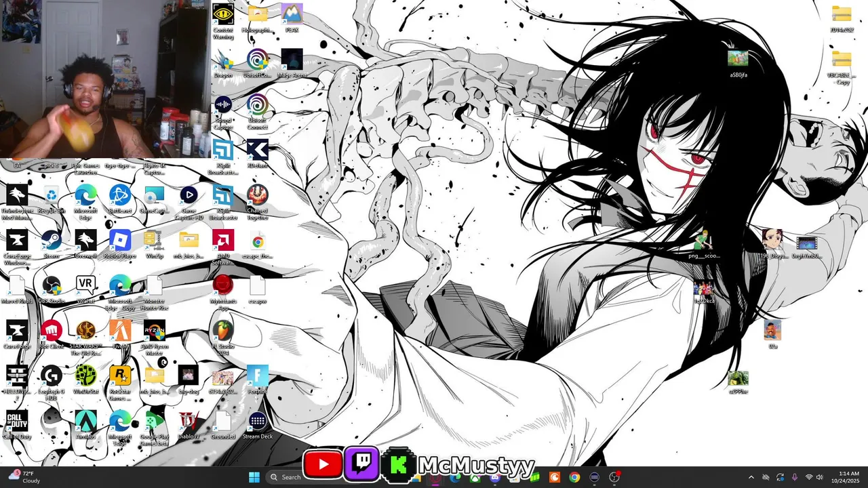Launch Aimlabs
Viewport: 868px width, 488px height.
[x=85, y=425]
